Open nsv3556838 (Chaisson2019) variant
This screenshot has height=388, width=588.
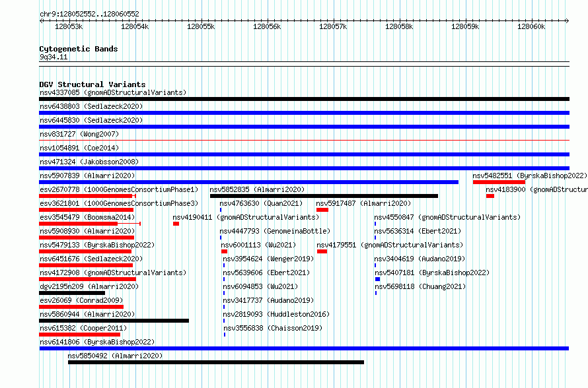click(273, 328)
